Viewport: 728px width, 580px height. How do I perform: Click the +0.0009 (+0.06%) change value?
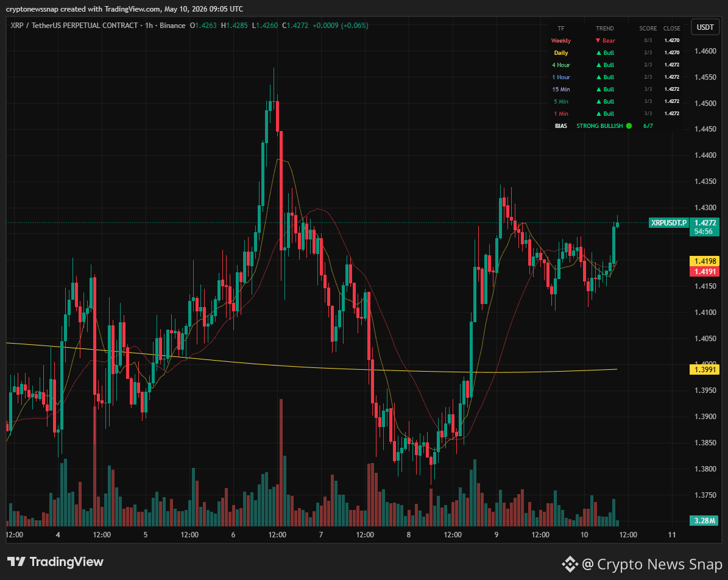[x=341, y=26]
